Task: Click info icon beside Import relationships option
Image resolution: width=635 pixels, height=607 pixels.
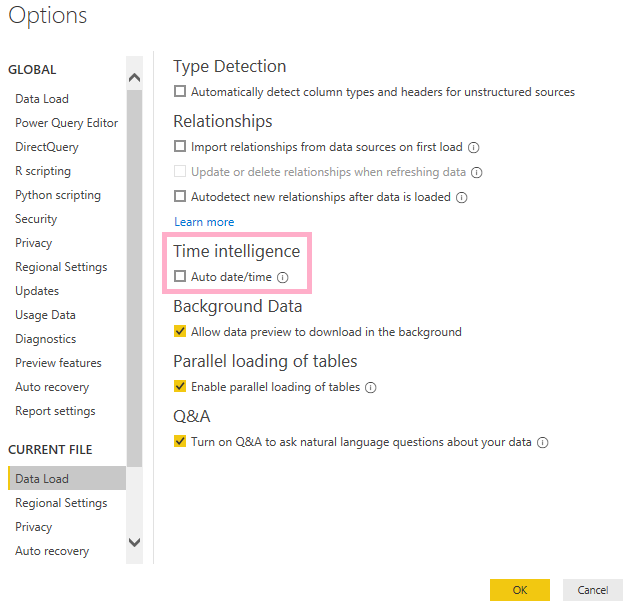Action: (473, 147)
